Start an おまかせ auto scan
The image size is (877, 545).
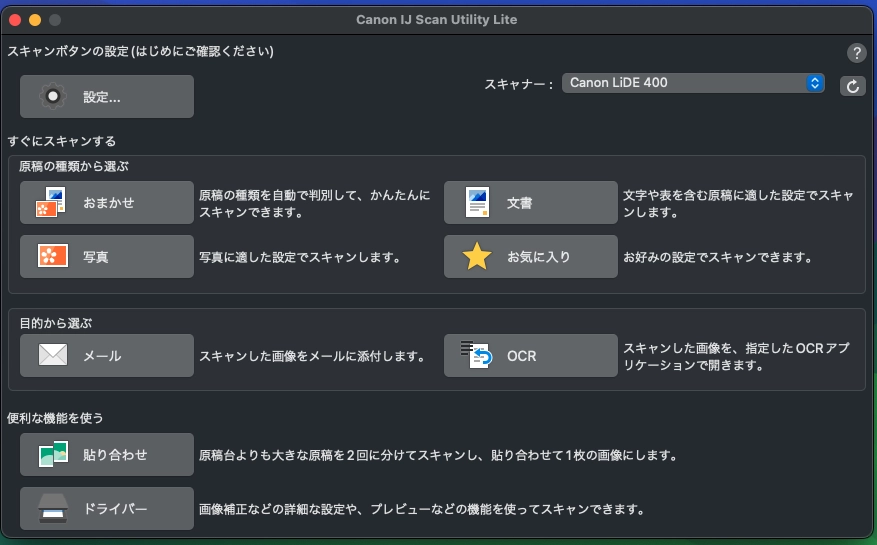(107, 203)
